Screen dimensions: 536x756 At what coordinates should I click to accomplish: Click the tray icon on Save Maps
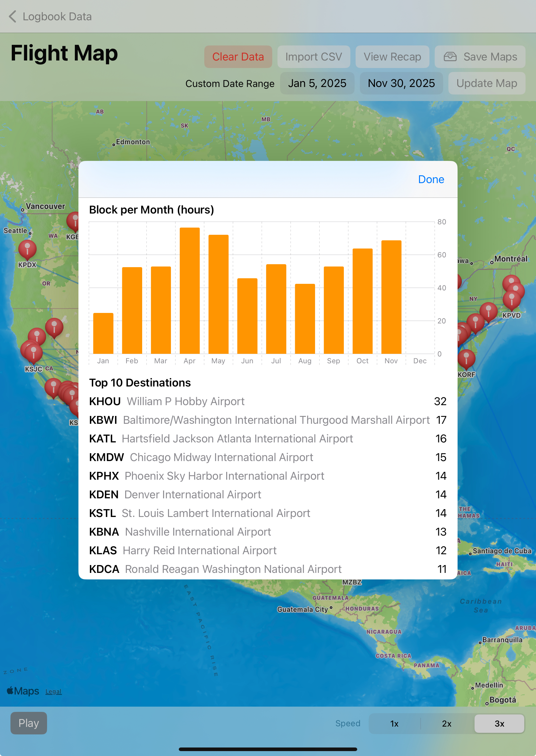click(x=450, y=57)
